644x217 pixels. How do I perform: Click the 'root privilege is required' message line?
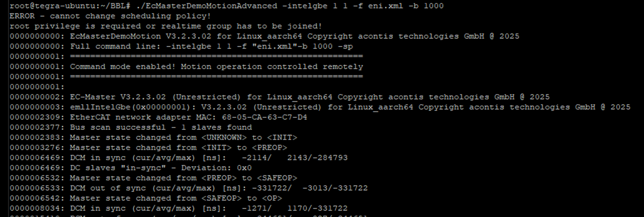pos(166,26)
